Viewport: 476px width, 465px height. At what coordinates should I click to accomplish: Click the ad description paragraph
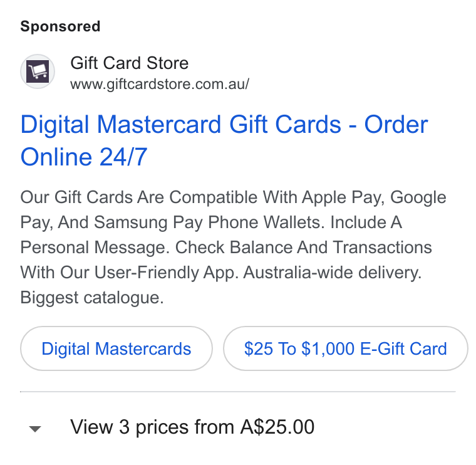233,248
